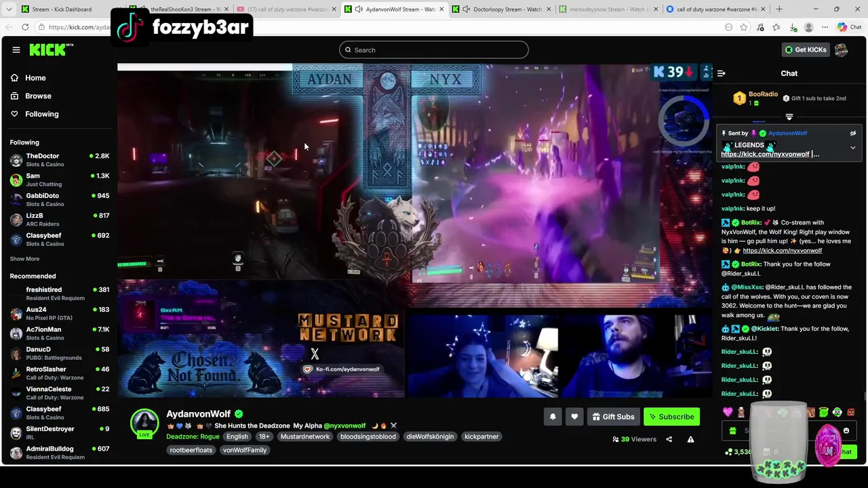Expand the gift leaderboard chevron
The image size is (868, 488).
(789, 117)
